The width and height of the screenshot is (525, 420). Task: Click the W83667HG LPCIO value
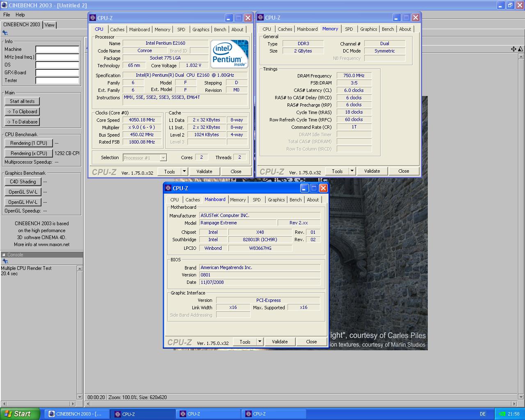point(260,248)
